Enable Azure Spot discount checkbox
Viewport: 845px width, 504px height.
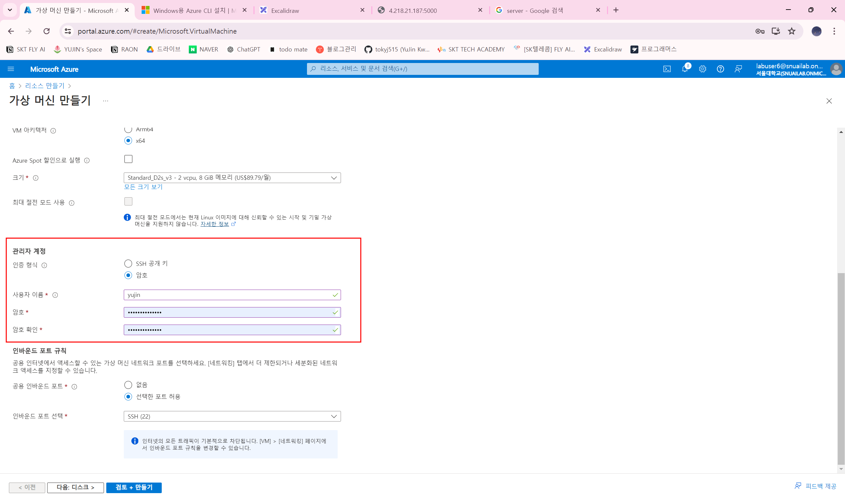pyautogui.click(x=128, y=159)
